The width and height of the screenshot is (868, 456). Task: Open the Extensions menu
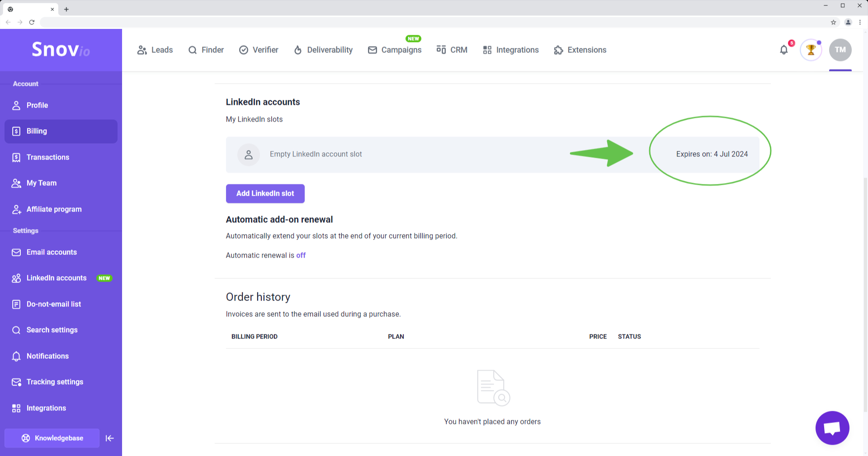pyautogui.click(x=580, y=50)
